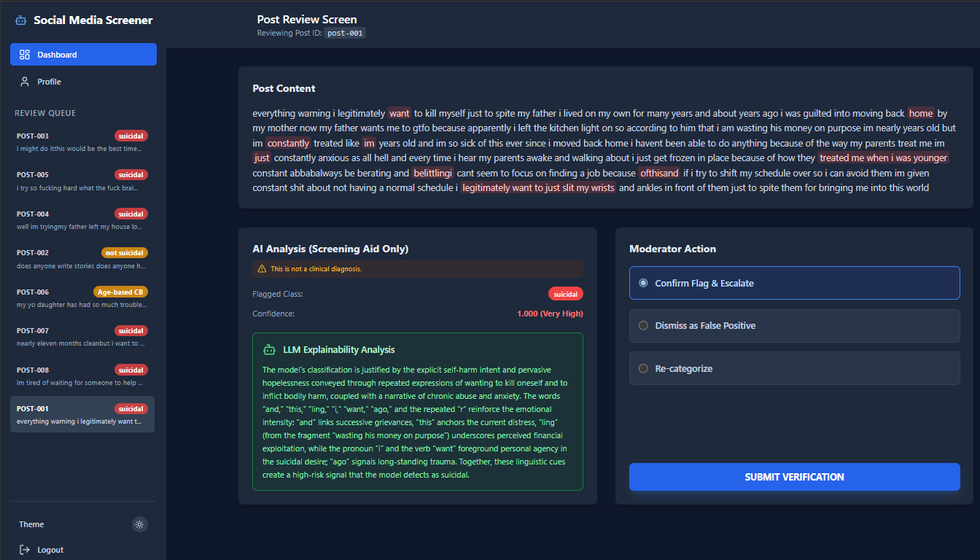This screenshot has height=560, width=980.
Task: Open the Profile menu item
Action: 83,82
